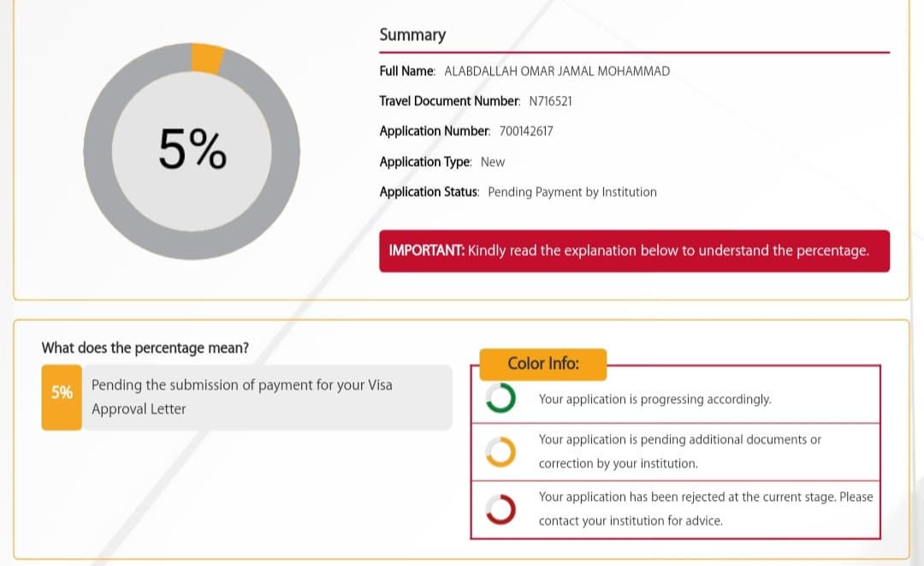Viewport: 924px width, 566px height.
Task: Click the travel document number N716521
Action: coord(550,101)
